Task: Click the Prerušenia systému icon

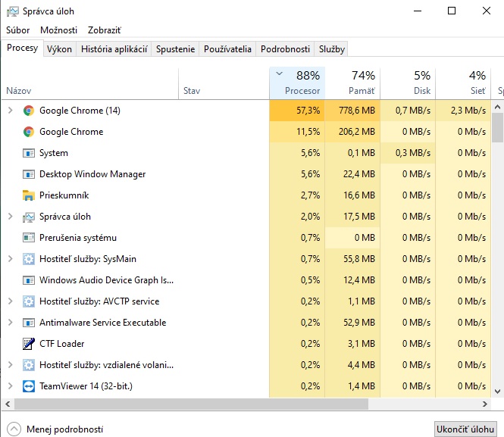Action: [29, 238]
